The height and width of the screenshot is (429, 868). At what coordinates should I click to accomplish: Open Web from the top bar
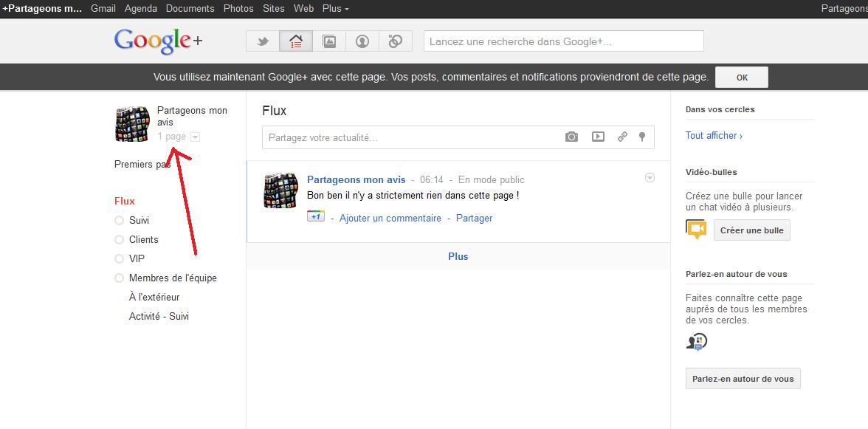click(x=303, y=8)
